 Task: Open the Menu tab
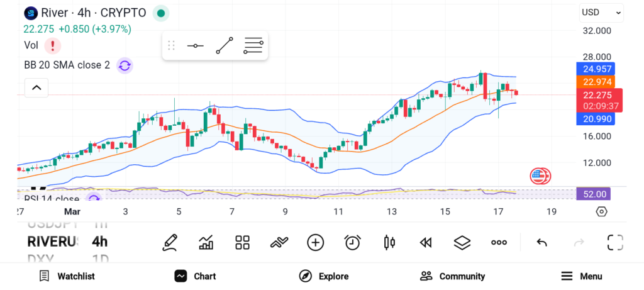(x=581, y=276)
